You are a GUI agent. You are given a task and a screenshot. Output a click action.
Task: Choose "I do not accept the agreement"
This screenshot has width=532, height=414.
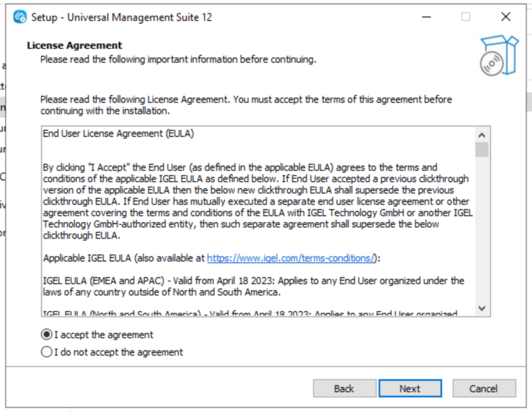click(47, 352)
